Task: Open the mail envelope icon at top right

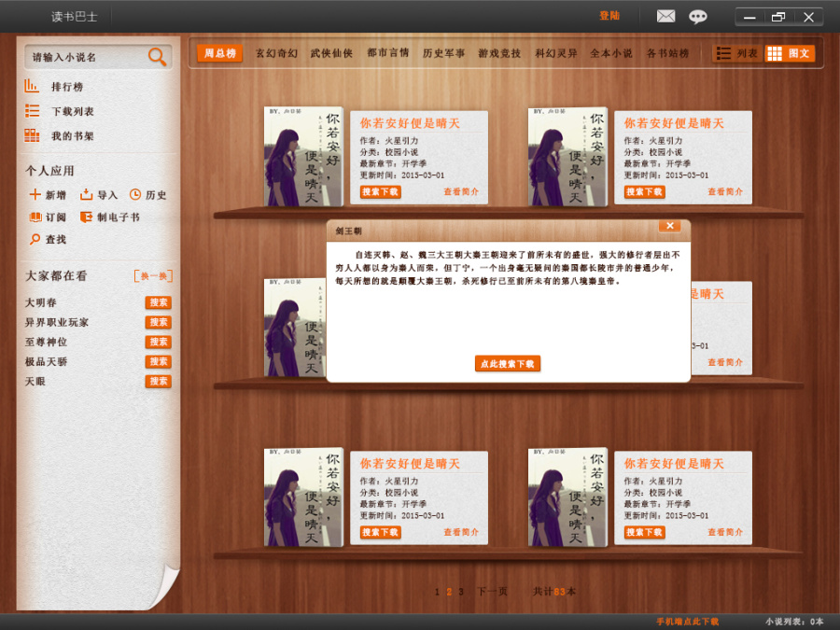Action: coord(665,16)
